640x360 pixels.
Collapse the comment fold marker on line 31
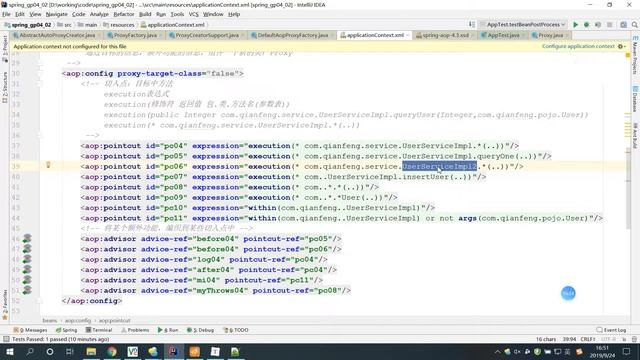tap(40, 84)
